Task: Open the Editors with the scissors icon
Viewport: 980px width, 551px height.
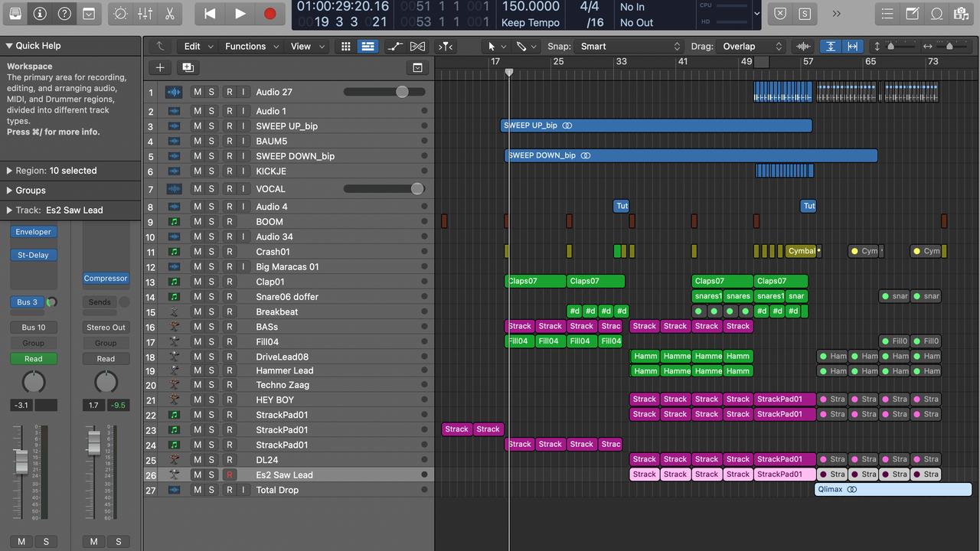Action: tap(169, 14)
